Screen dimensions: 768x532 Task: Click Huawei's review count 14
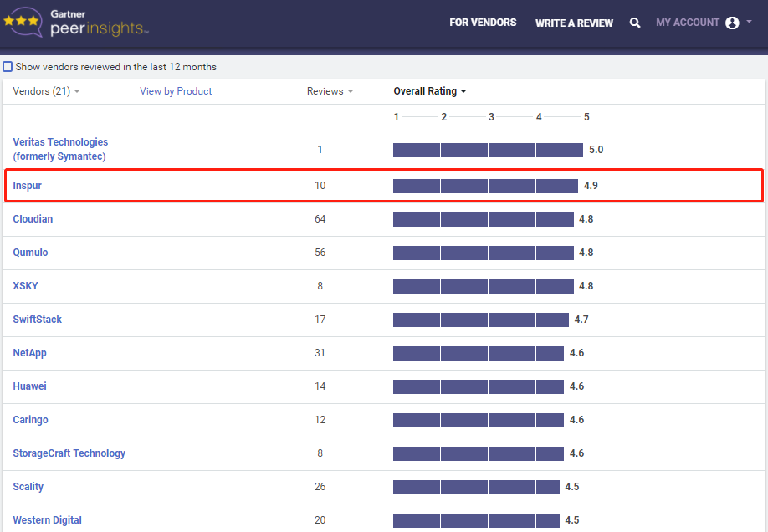pyautogui.click(x=320, y=386)
